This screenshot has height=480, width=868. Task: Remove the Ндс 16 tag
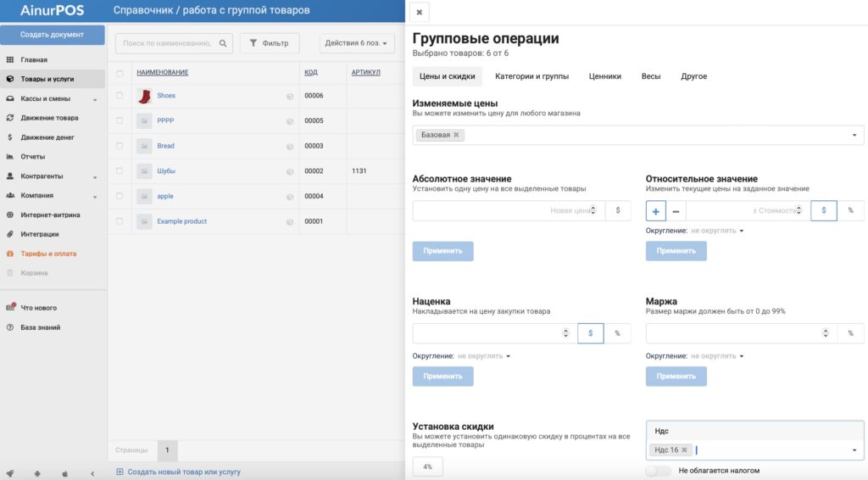[x=685, y=450]
